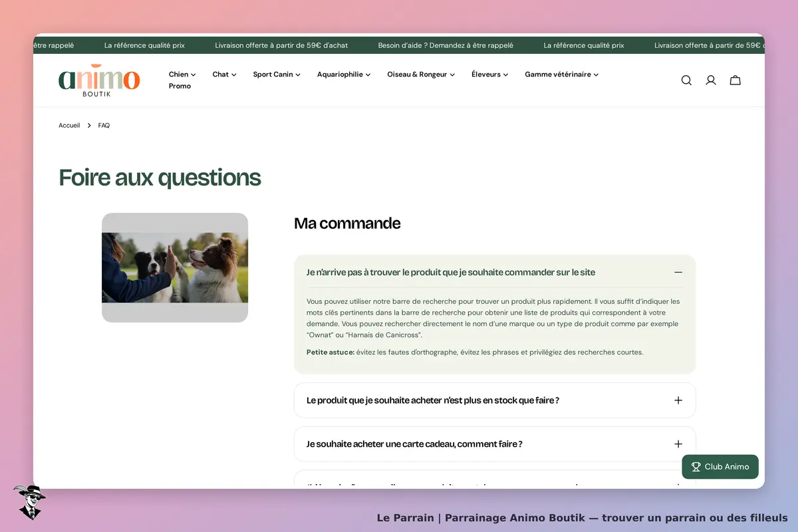This screenshot has width=798, height=532.
Task: Expand the Éleveurs menu
Action: pos(489,74)
